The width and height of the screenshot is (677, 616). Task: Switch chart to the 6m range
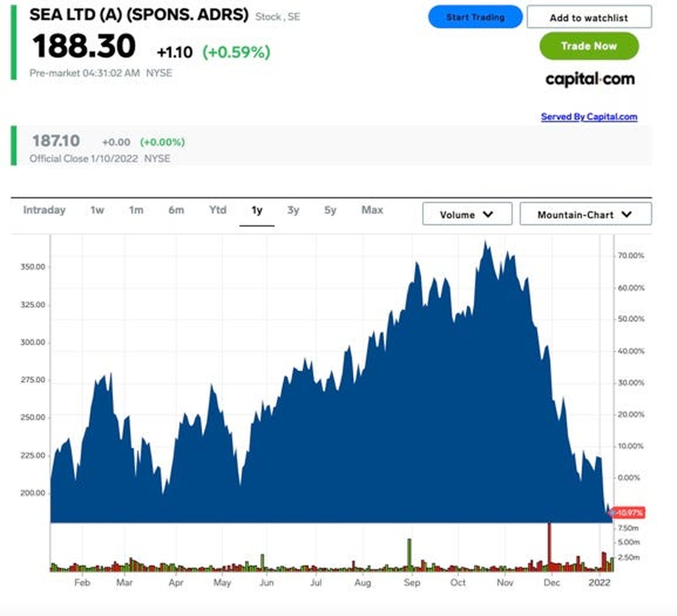coord(176,210)
